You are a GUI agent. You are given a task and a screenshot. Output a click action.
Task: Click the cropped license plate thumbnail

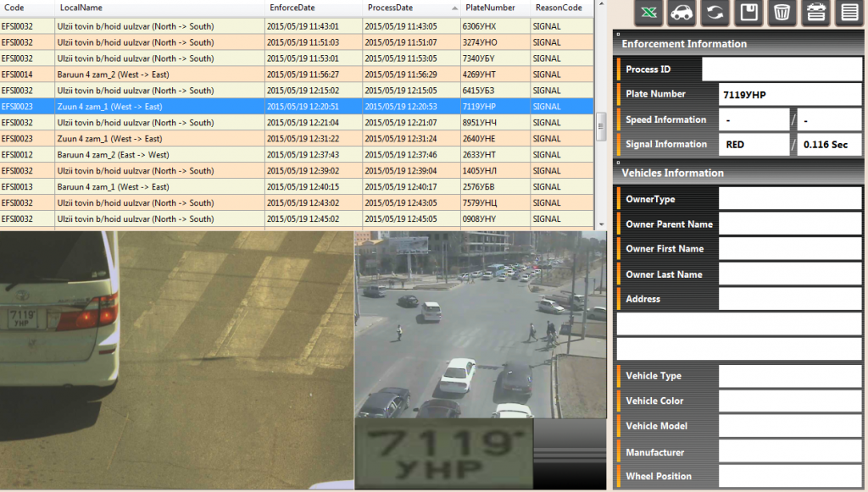tap(443, 455)
